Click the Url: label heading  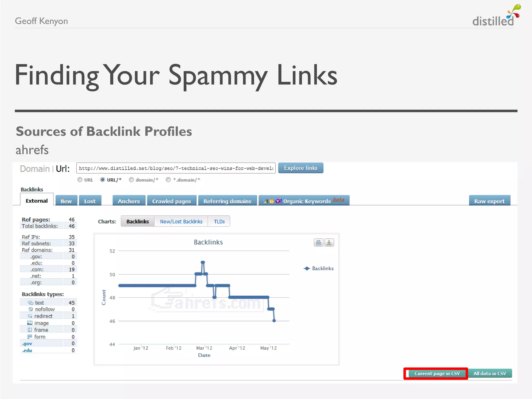tap(63, 169)
